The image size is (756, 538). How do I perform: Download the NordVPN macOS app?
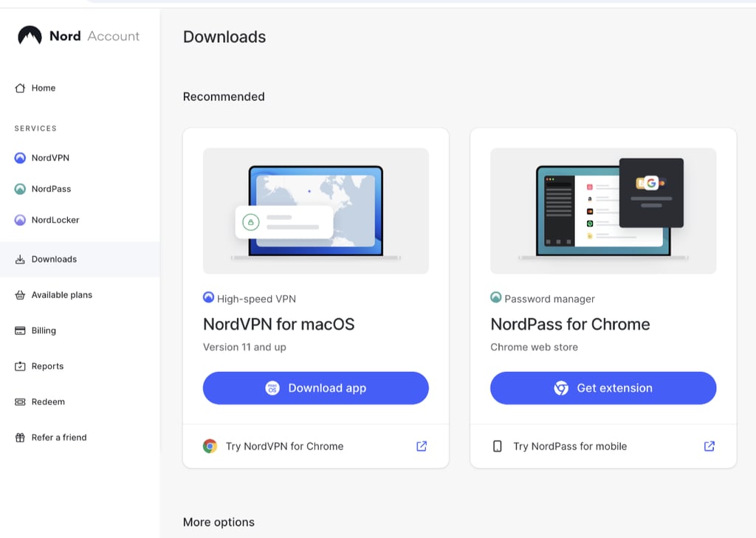coord(316,388)
